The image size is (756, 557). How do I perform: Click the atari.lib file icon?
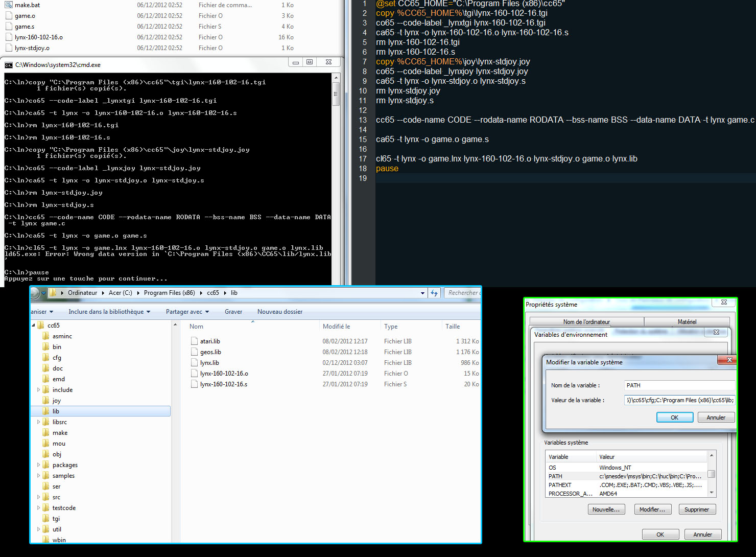click(x=194, y=341)
